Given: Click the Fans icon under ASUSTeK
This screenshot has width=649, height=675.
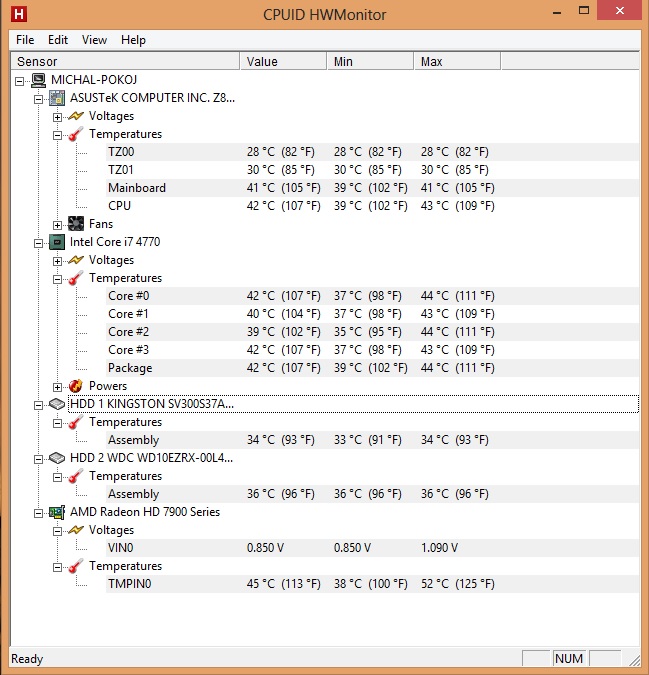Looking at the screenshot, I should 76,224.
